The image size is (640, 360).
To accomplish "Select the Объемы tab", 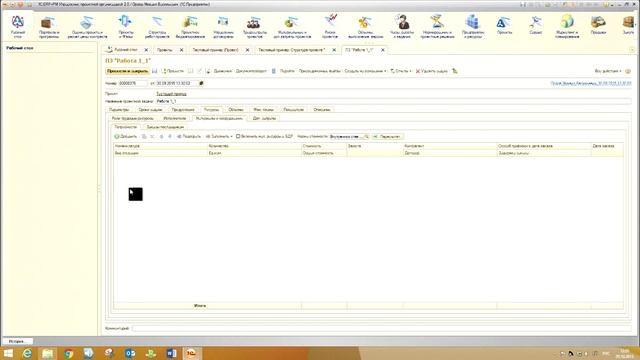I will tap(236, 110).
